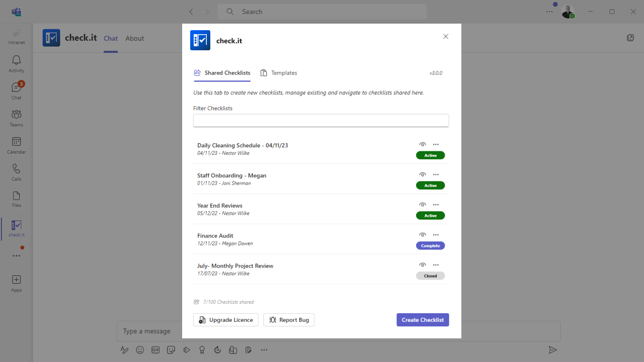The image size is (644, 362).
Task: Close the check.it dialog
Action: pos(445,37)
